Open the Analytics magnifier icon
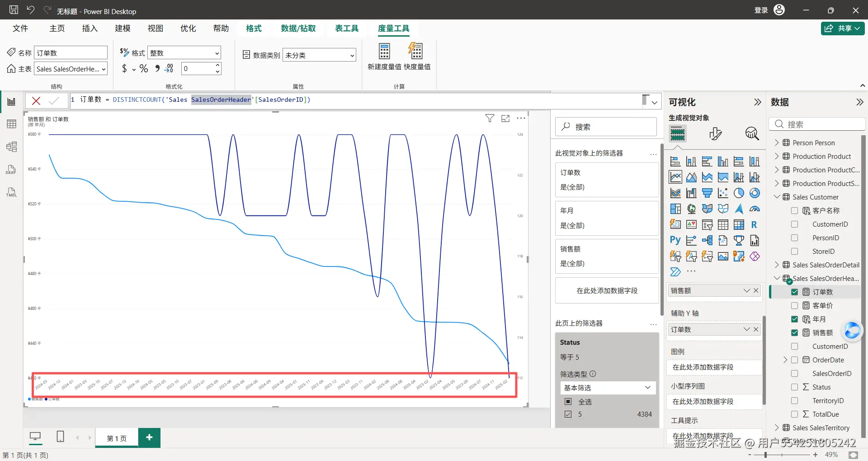 (752, 133)
